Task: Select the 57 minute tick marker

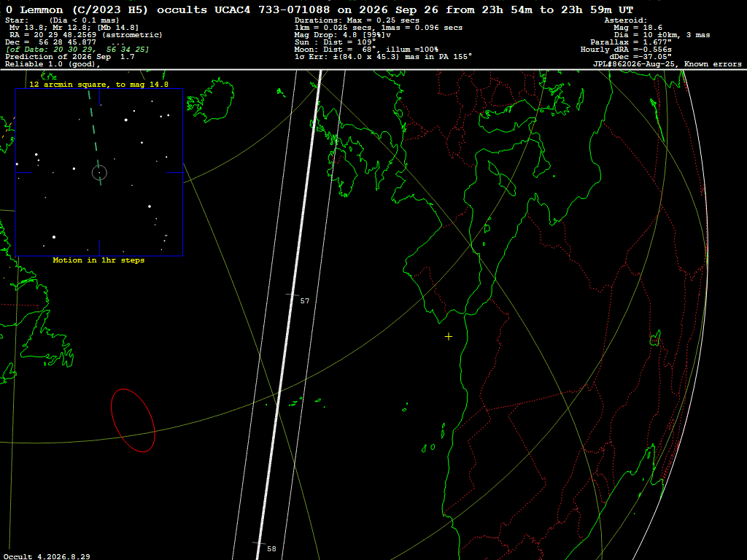Action: tap(304, 301)
